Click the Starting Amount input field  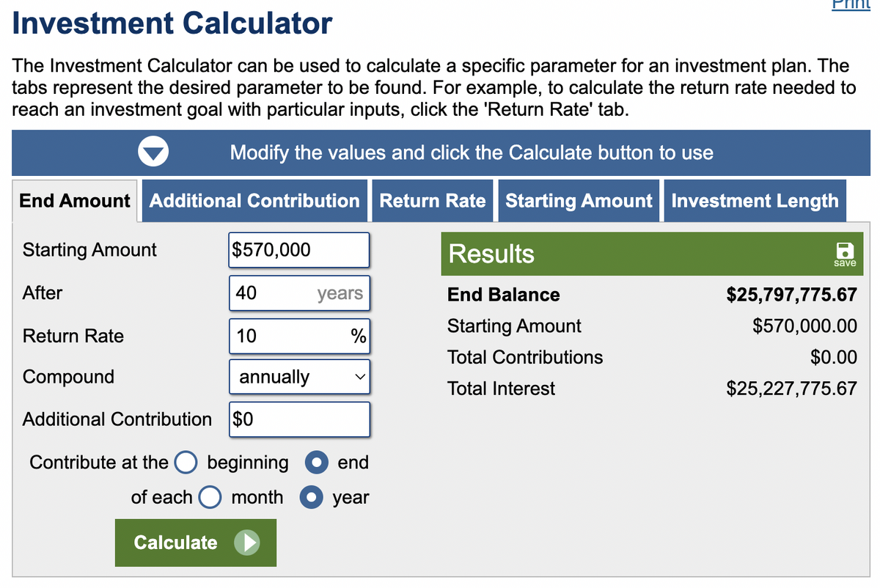coord(298,250)
